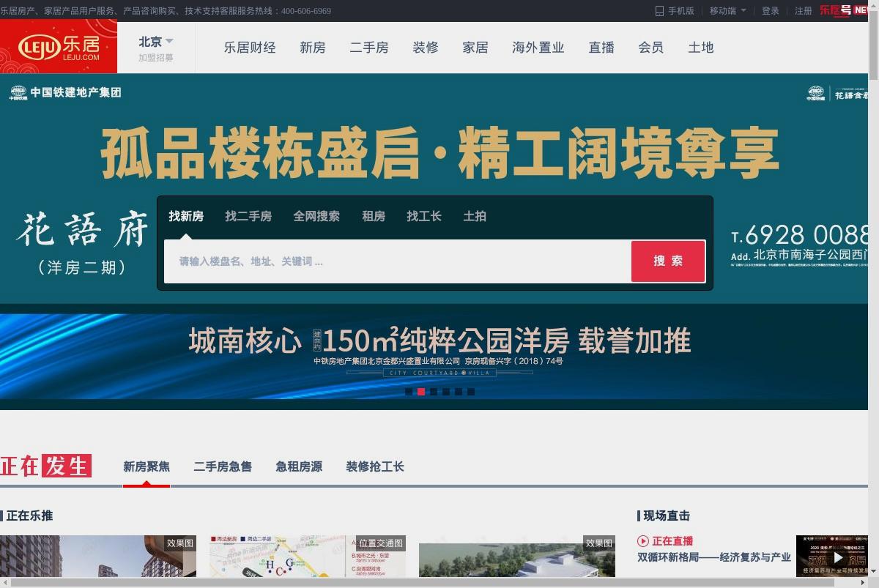The image size is (879, 588).
Task: Click the 现场直击 section heading
Action: [x=667, y=516]
